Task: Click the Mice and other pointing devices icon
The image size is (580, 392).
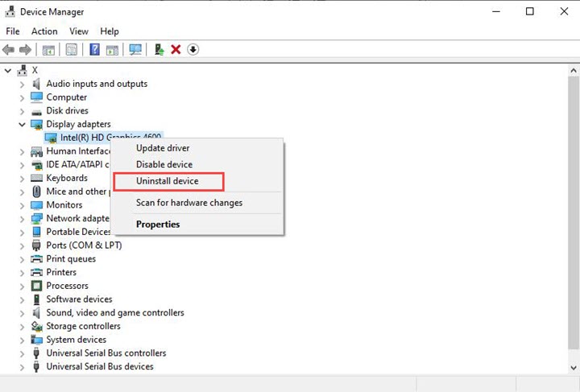Action: coord(36,192)
